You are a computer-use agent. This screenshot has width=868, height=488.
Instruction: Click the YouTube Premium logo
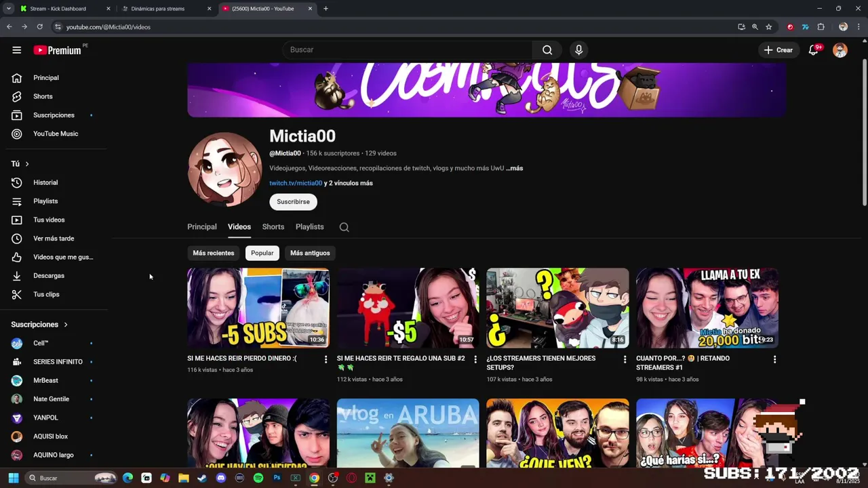pos(58,50)
